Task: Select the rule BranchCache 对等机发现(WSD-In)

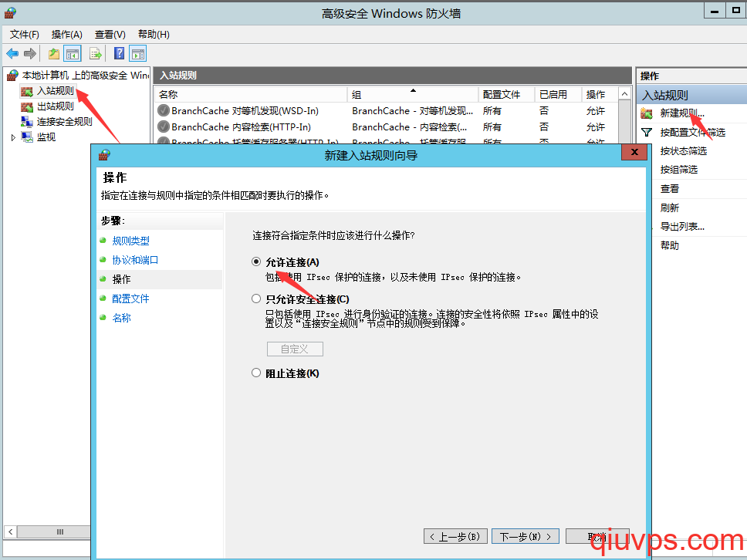Action: click(245, 111)
